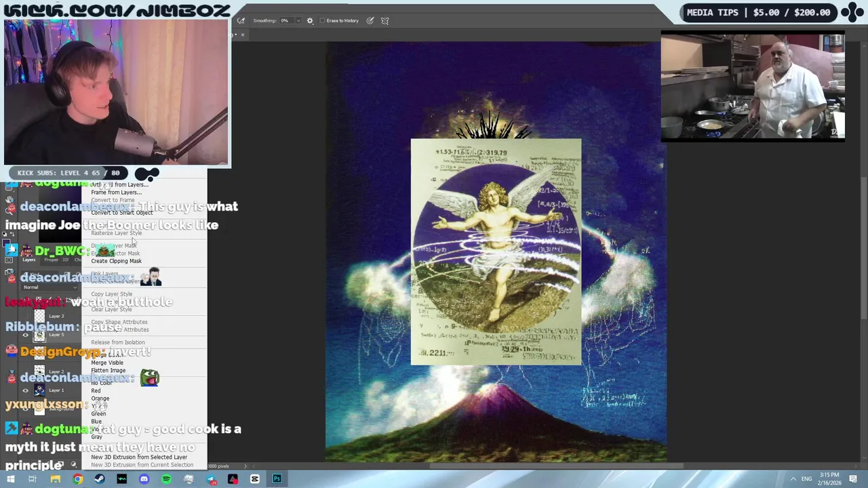Open Task View on the taskbar
Image resolution: width=868 pixels, height=488 pixels.
(32, 479)
